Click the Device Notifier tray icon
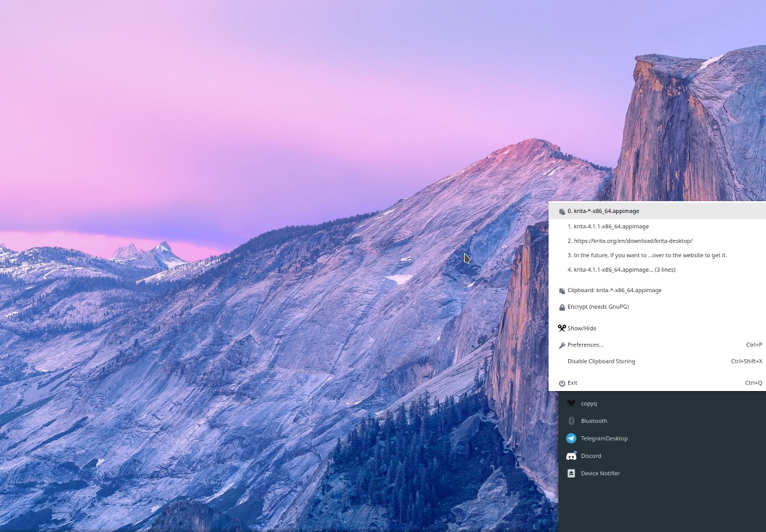Screen dimensions: 766x532 (x=571, y=473)
